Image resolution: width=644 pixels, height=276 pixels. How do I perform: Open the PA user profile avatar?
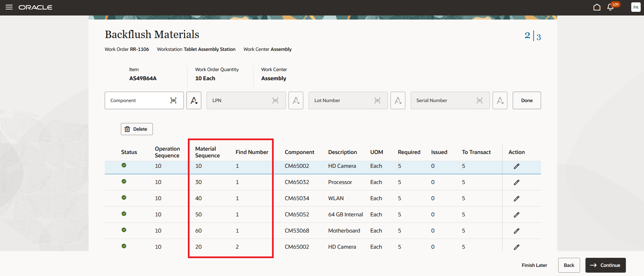[636, 7]
